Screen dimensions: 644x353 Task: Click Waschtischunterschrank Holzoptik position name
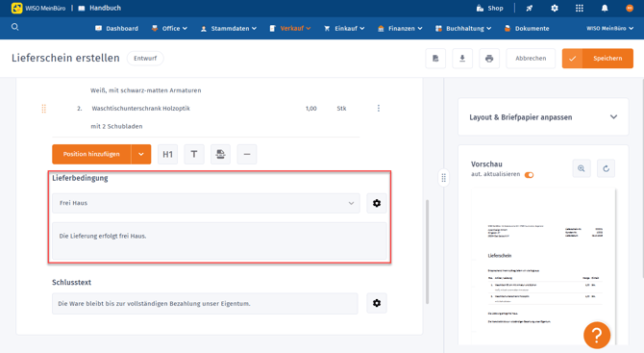click(141, 109)
